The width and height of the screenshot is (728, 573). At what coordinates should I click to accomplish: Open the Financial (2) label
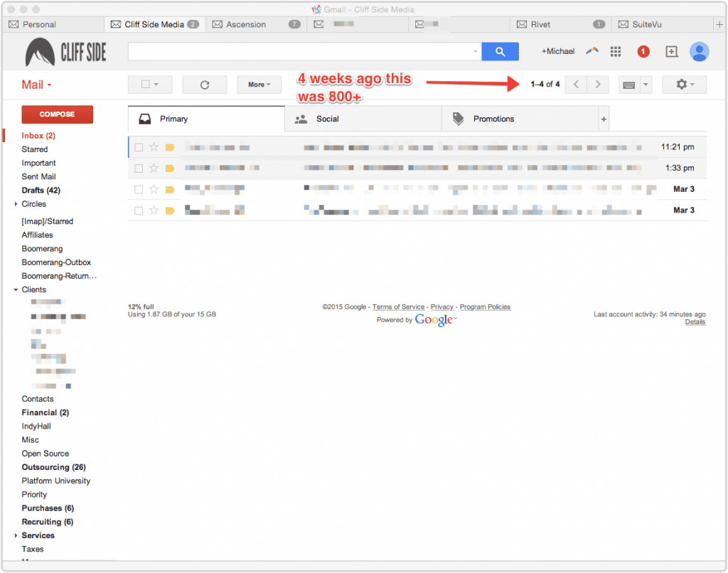tap(45, 412)
